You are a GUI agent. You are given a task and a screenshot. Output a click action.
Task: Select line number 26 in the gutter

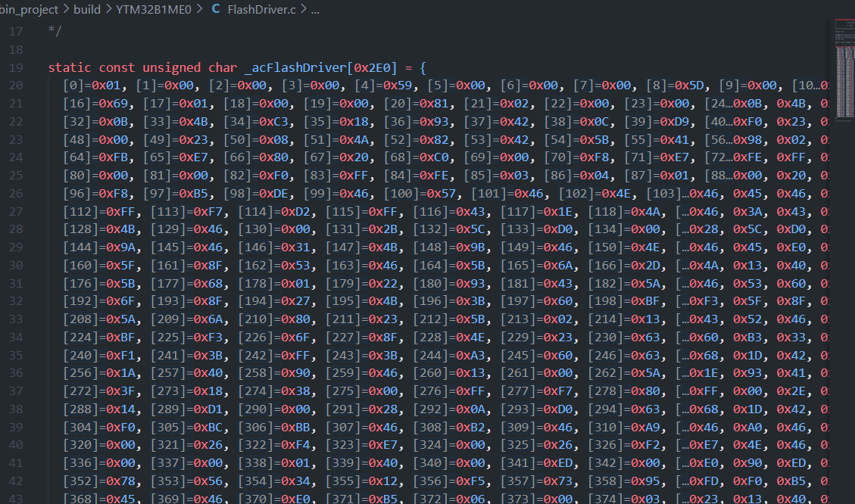pyautogui.click(x=16, y=194)
